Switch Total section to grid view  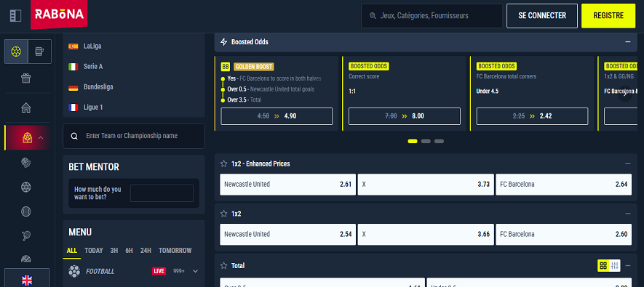pos(603,266)
